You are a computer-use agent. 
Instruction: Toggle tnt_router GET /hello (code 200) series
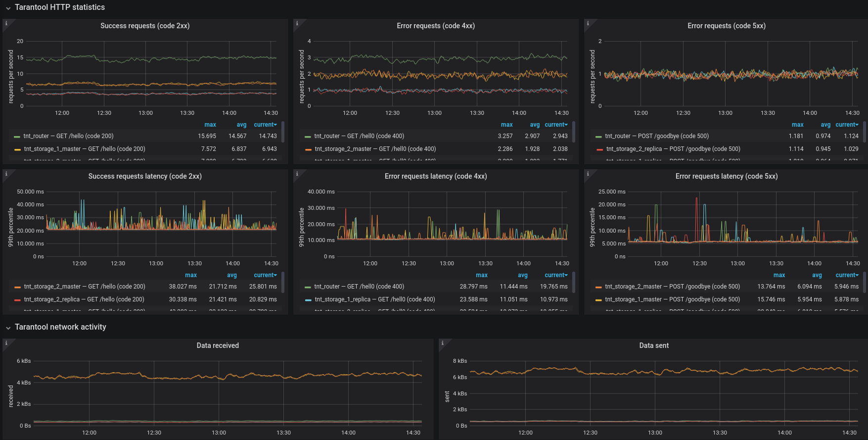(x=68, y=136)
